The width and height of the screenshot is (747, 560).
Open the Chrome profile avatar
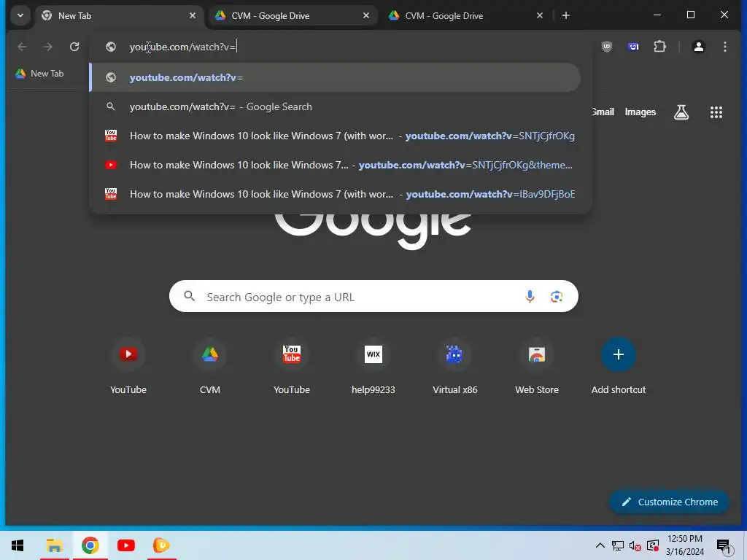coord(698,47)
